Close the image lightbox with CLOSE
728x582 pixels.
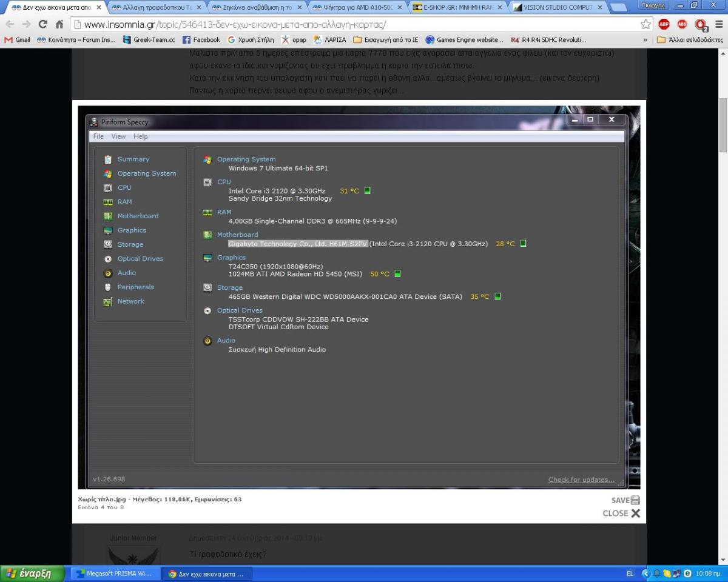tap(621, 513)
